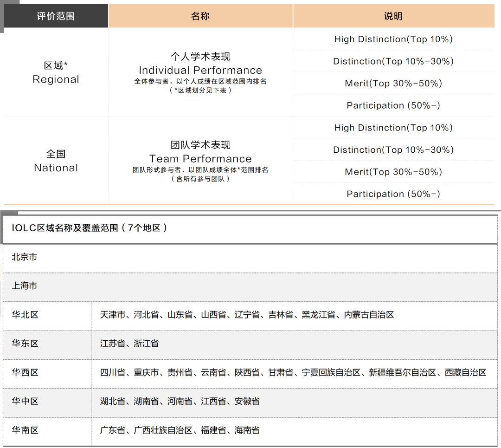Select Merit(Top 30%-50%) under Team Performance
The width and height of the screenshot is (501, 448).
click(393, 172)
